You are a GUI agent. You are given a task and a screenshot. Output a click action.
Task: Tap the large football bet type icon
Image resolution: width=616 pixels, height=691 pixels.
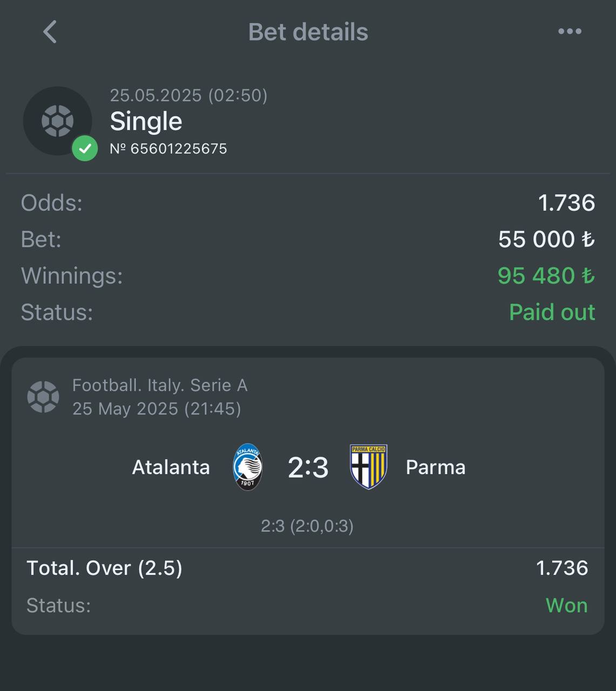coord(57,121)
